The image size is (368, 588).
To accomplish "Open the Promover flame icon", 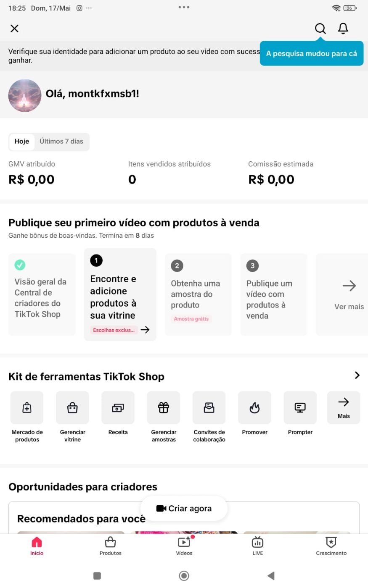I will pyautogui.click(x=254, y=407).
